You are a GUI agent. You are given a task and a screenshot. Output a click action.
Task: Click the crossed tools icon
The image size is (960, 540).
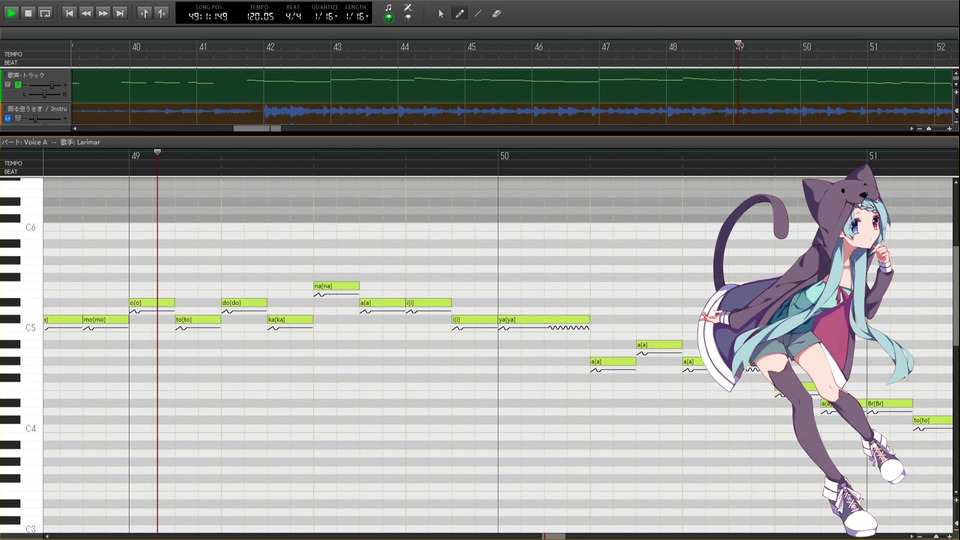[x=408, y=7]
